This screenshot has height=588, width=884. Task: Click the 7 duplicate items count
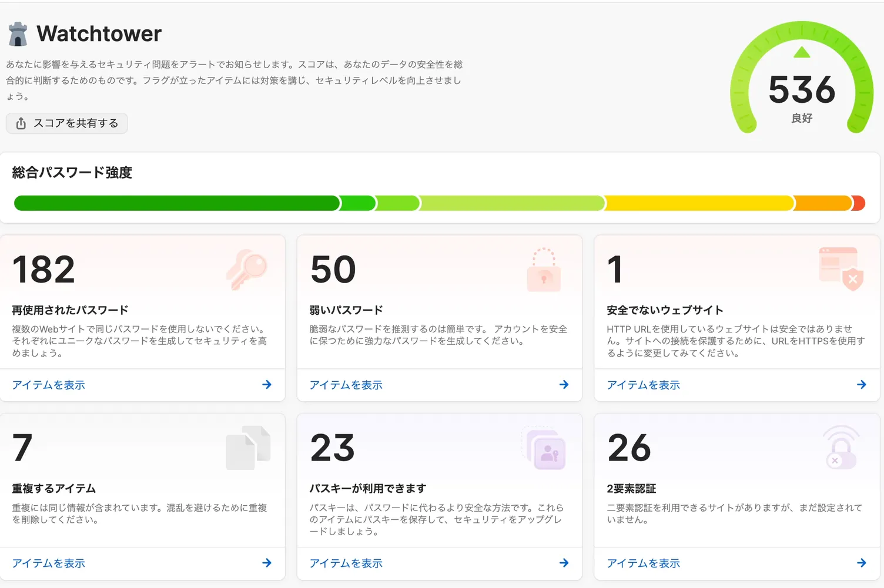point(22,448)
